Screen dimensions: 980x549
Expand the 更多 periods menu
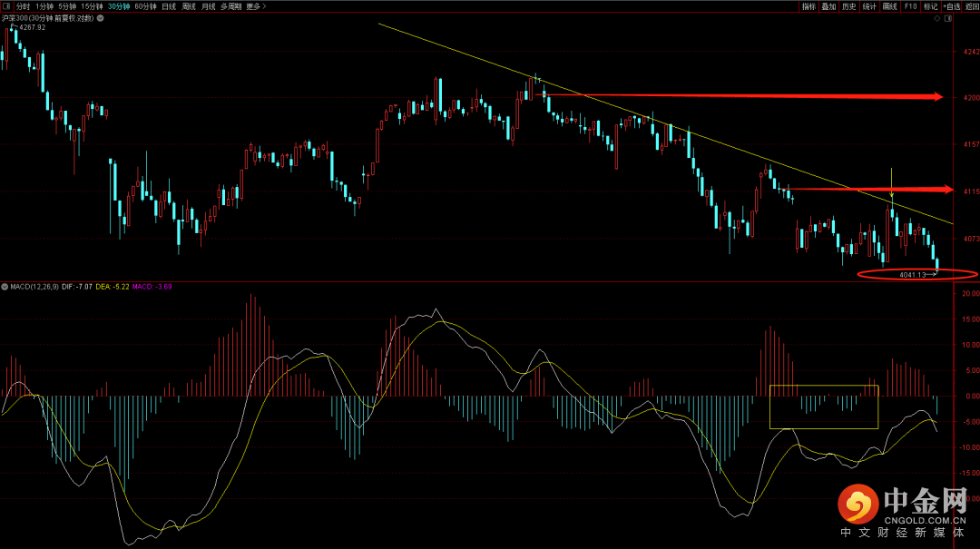256,6
